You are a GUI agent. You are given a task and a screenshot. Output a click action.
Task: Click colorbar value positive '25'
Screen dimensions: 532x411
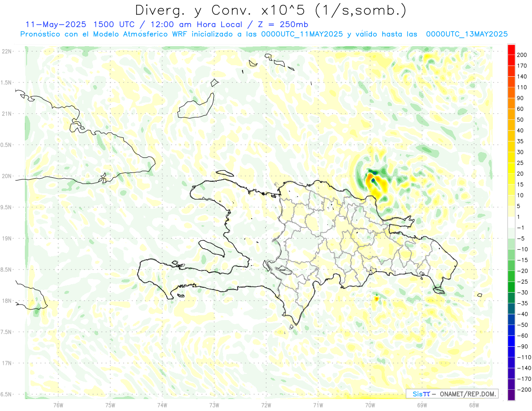tap(521, 163)
